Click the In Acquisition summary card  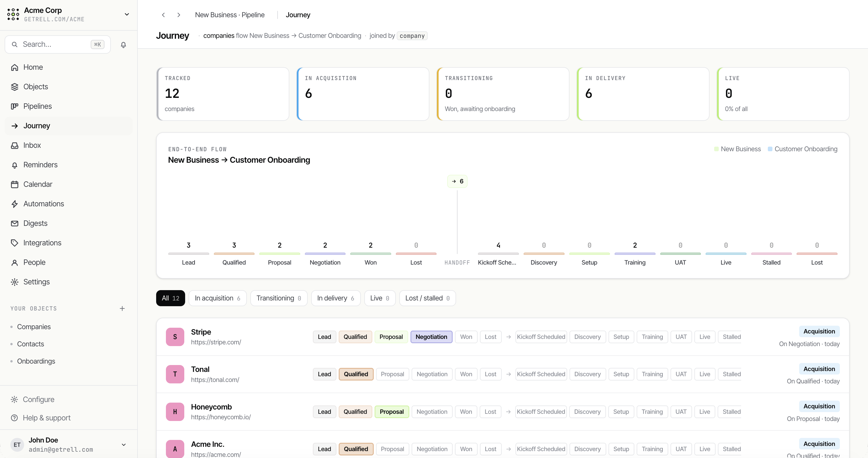pyautogui.click(x=363, y=94)
